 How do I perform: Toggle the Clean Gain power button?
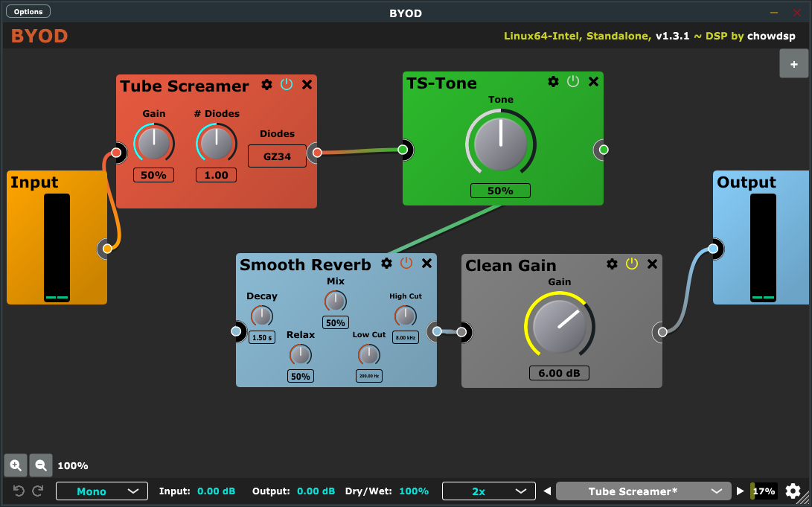tap(631, 264)
